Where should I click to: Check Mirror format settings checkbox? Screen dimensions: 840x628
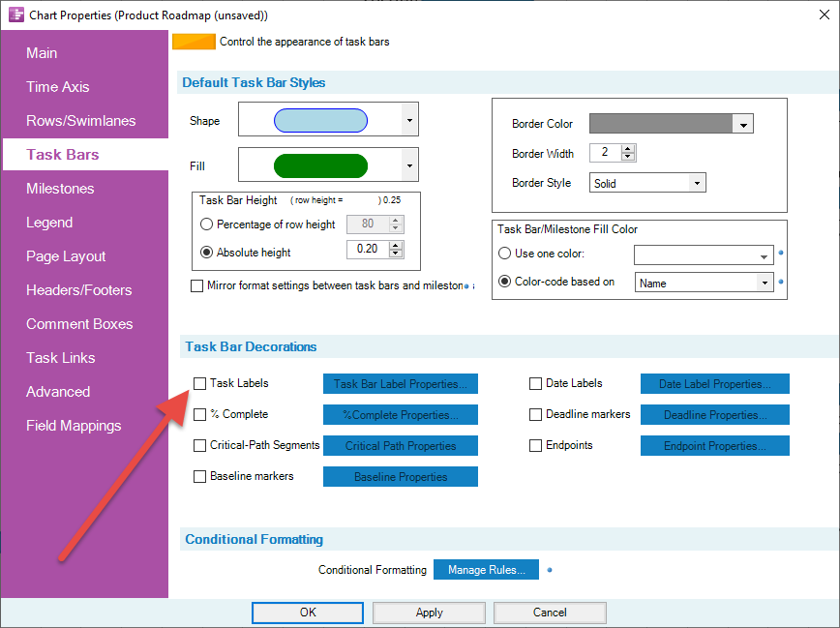pos(197,285)
